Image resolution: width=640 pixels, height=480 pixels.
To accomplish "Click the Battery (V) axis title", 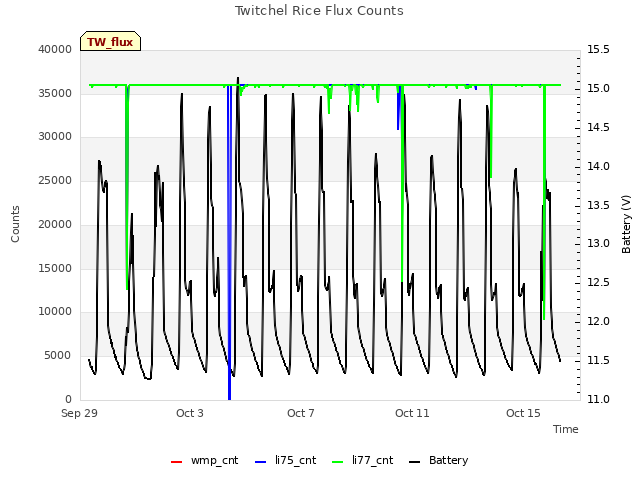I will coord(626,224).
